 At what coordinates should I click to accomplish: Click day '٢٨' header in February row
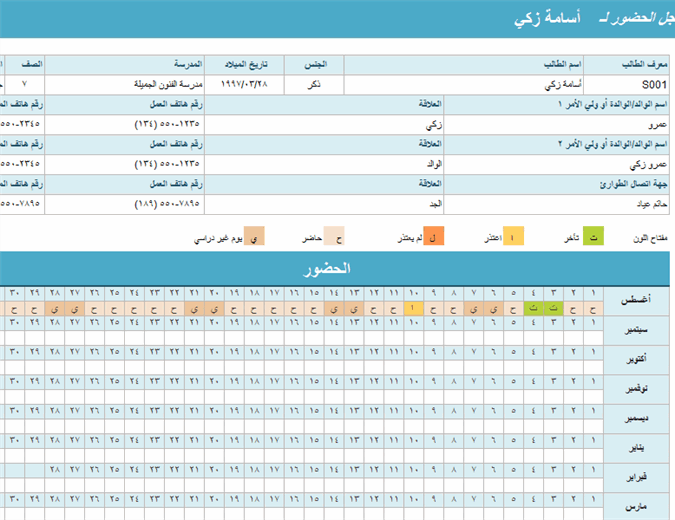(55, 470)
